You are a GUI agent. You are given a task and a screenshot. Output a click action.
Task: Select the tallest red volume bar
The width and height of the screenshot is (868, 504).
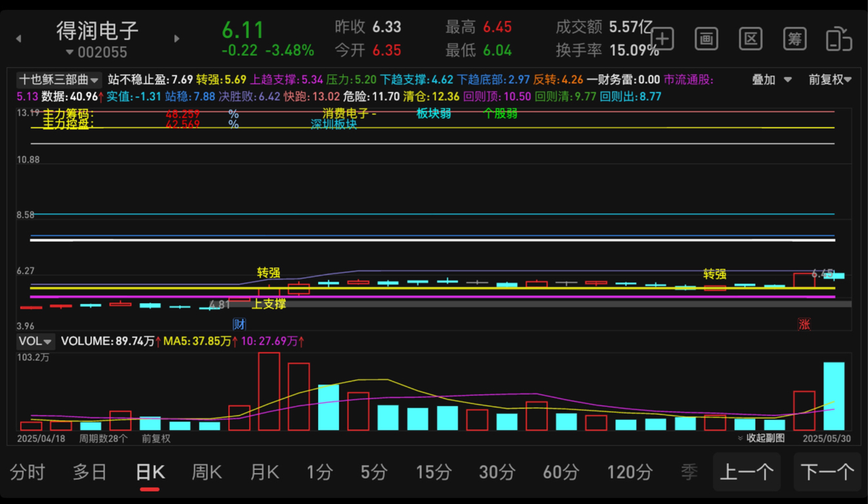[x=269, y=391]
